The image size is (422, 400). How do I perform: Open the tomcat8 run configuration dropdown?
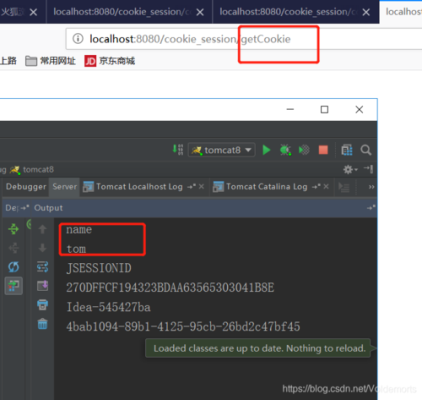[222, 150]
